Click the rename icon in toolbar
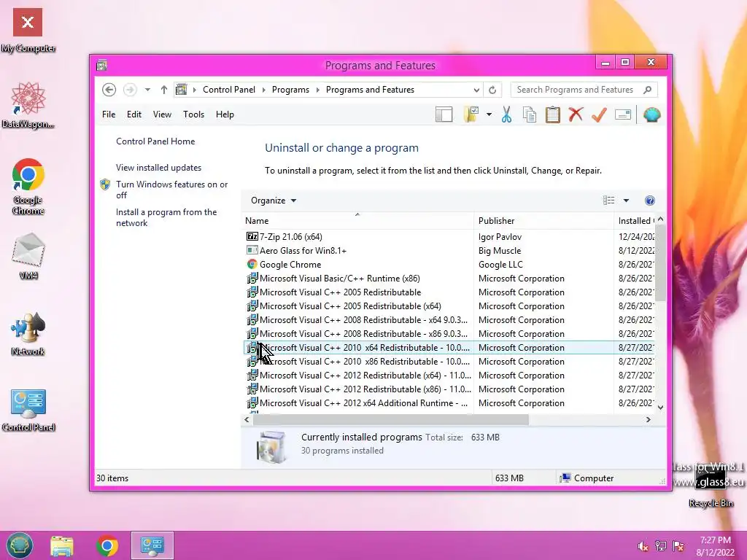Screen dimensions: 747x560 pos(623,114)
